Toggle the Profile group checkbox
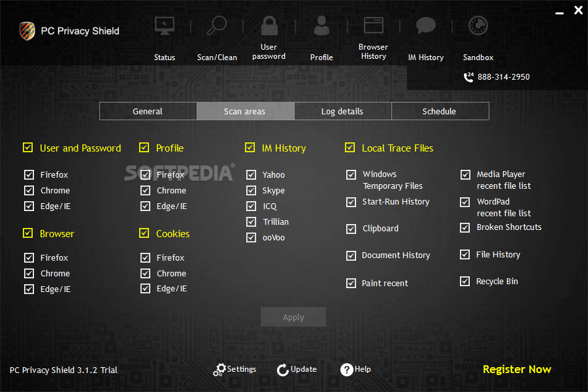 tap(144, 148)
